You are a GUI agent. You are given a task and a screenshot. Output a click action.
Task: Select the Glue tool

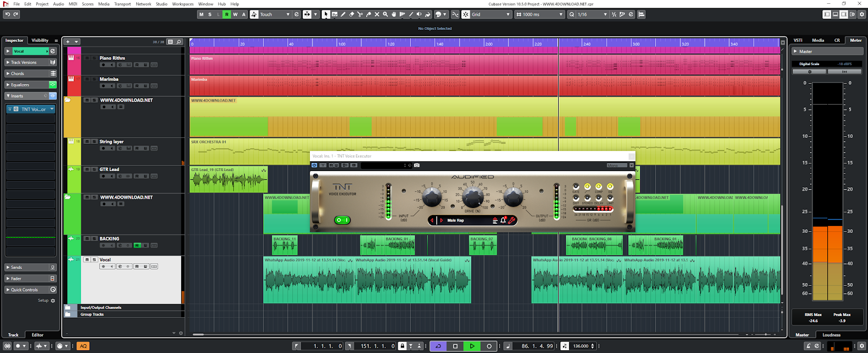point(368,14)
